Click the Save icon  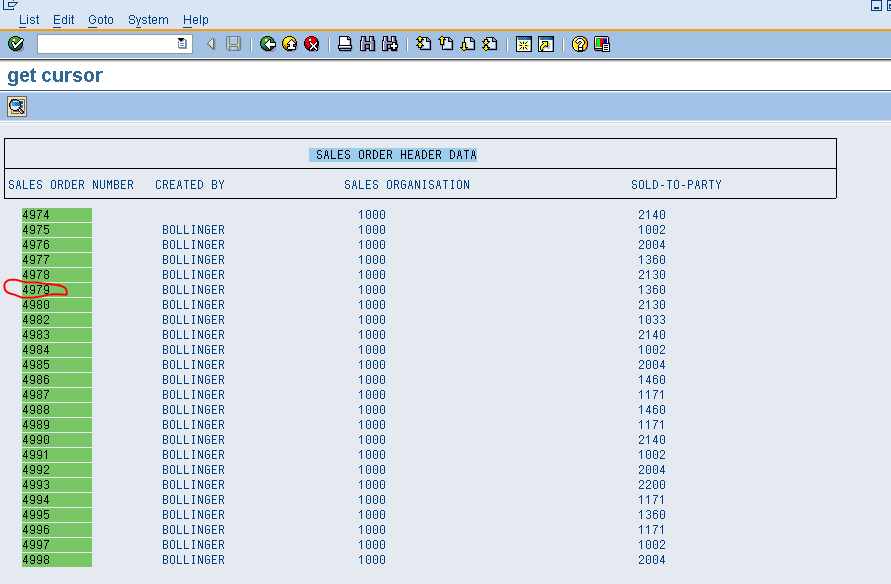point(233,43)
